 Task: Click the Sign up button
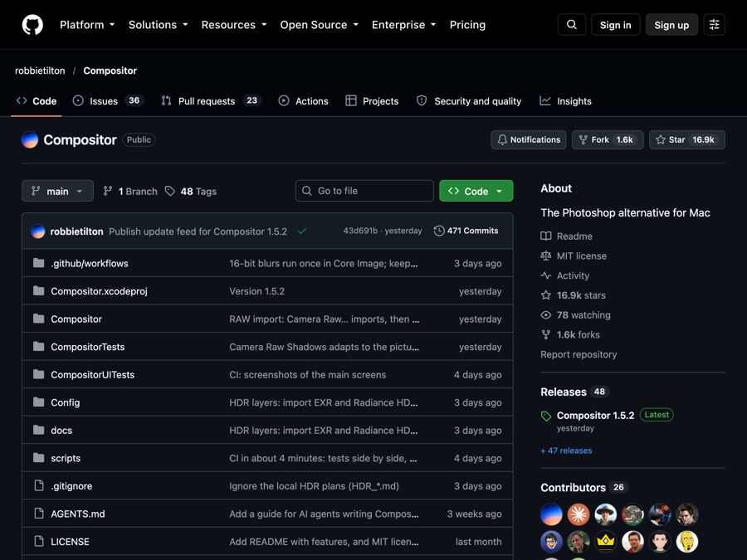point(671,25)
